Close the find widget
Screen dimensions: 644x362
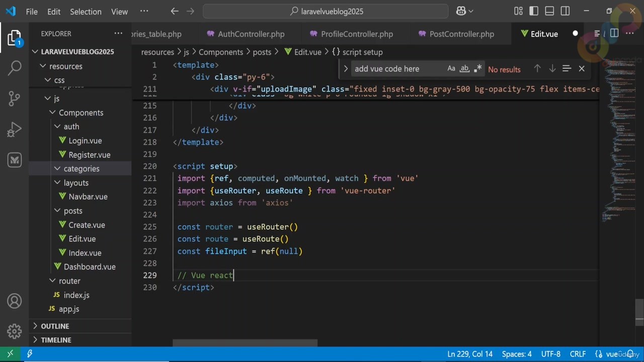pos(582,68)
